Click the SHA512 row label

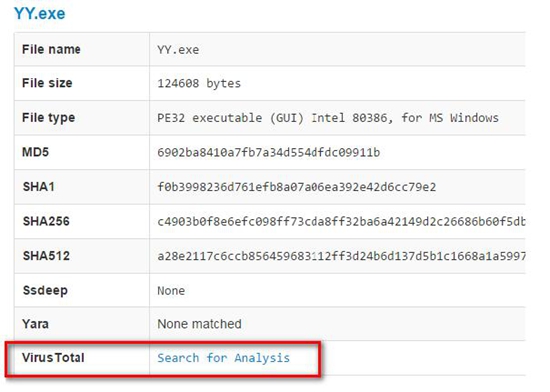pyautogui.click(x=46, y=256)
